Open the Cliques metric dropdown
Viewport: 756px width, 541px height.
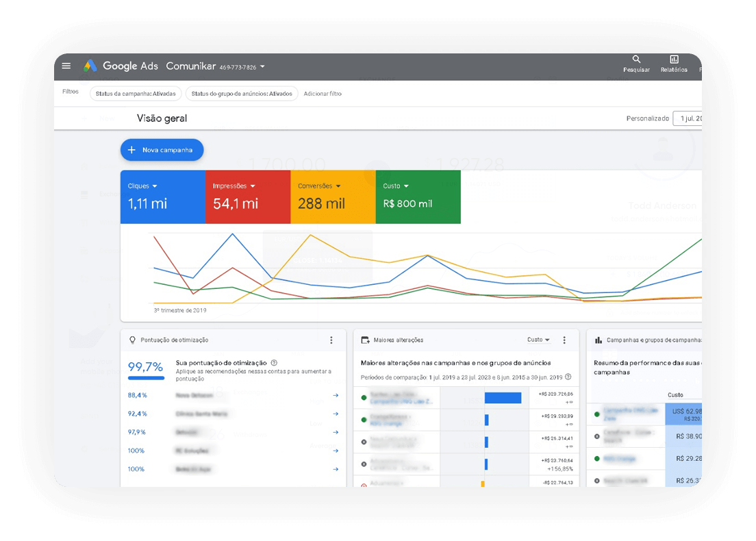[x=155, y=186]
